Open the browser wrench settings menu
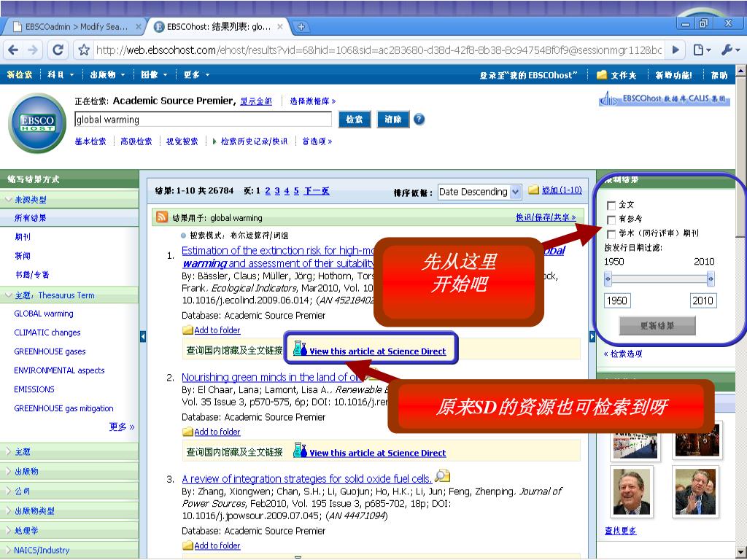 (x=729, y=50)
